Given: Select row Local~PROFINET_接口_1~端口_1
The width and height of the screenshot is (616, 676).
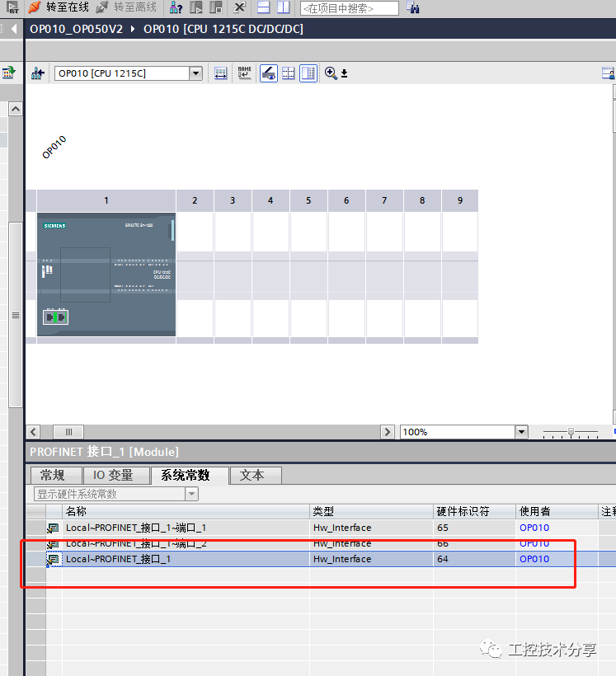Looking at the screenshot, I should [x=321, y=528].
